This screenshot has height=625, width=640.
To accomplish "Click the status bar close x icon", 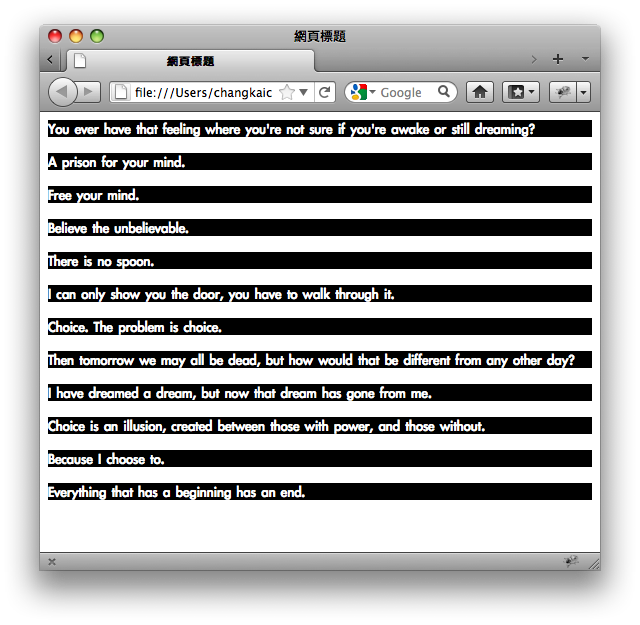I will 52,562.
